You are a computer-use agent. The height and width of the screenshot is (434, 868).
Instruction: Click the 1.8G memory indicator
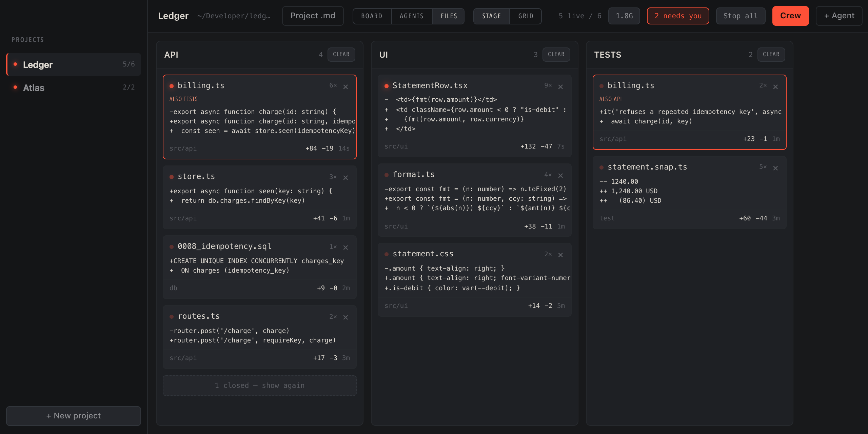(624, 16)
